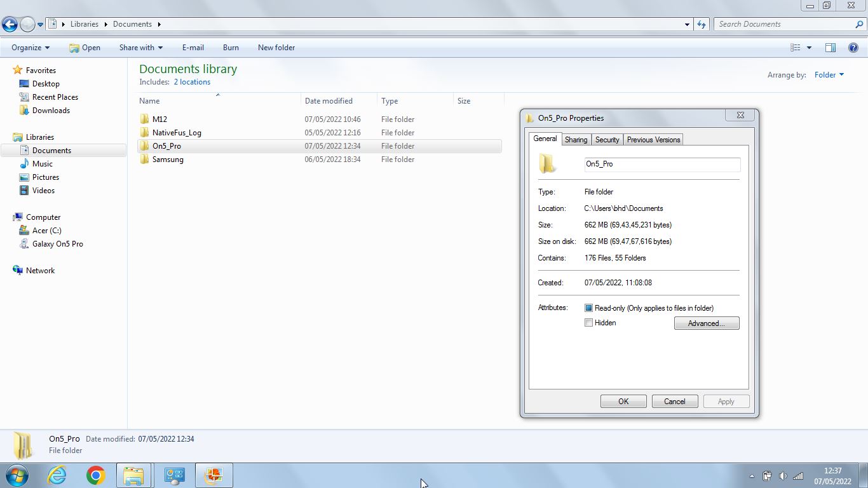The height and width of the screenshot is (488, 868).
Task: Expand Libraries breadcrumb arrow
Action: click(105, 24)
